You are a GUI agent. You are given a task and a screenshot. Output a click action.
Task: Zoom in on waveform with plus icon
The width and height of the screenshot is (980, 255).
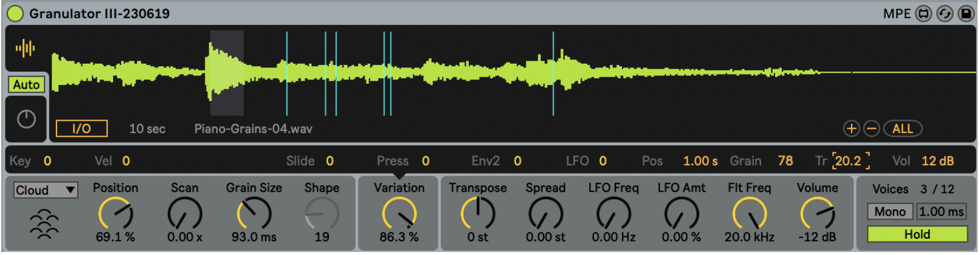click(851, 129)
